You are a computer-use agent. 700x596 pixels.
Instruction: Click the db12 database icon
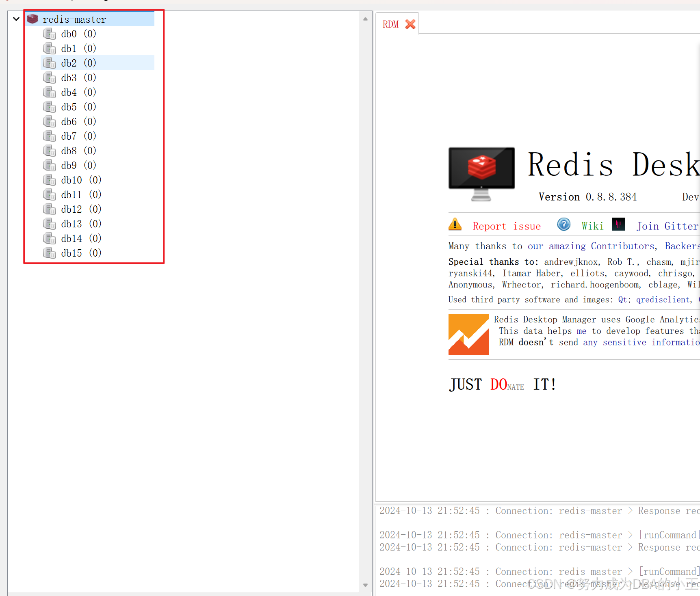(50, 209)
